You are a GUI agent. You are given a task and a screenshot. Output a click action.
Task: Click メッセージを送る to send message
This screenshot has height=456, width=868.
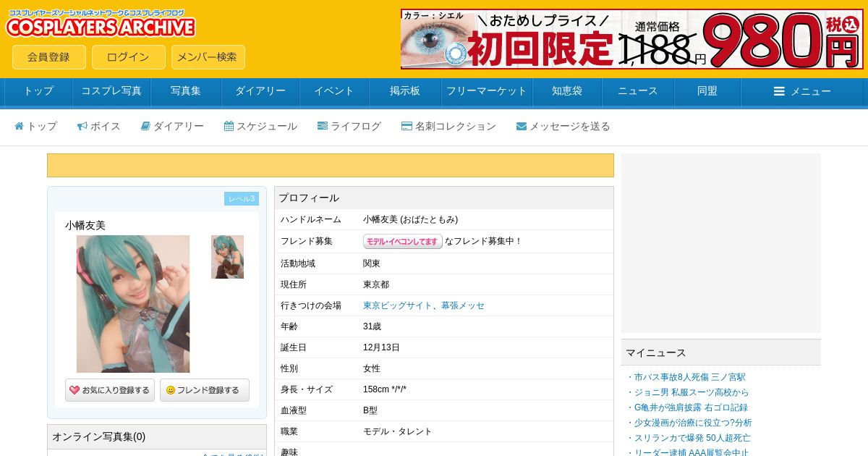coord(563,126)
